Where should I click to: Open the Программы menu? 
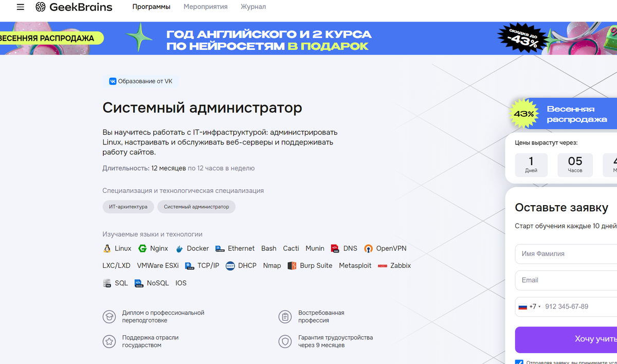pos(151,7)
